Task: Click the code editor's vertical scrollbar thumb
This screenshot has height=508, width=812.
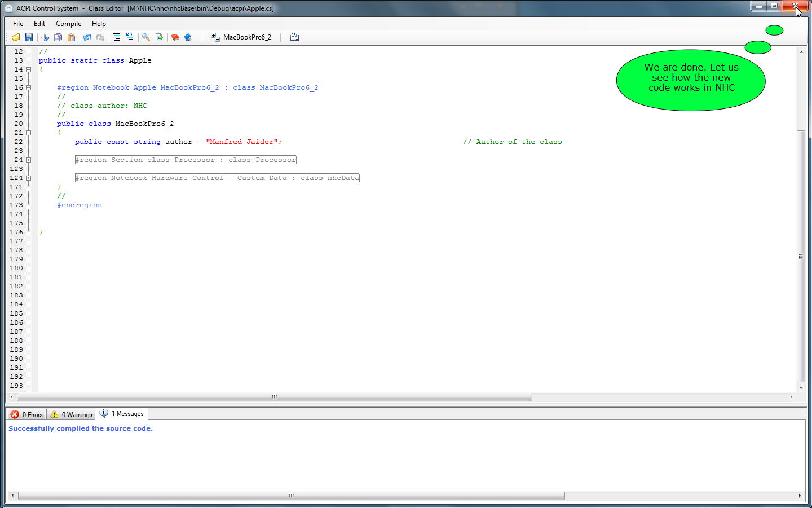Action: (801, 256)
